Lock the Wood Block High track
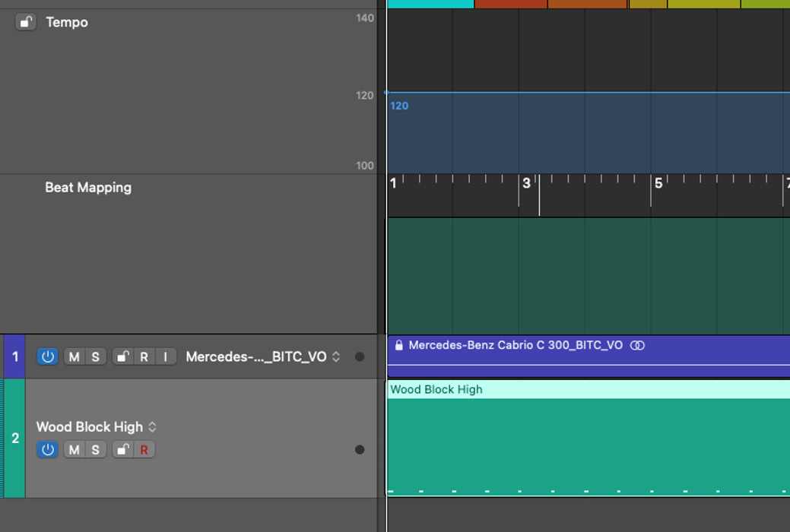This screenshot has height=532, width=790. tap(122, 449)
